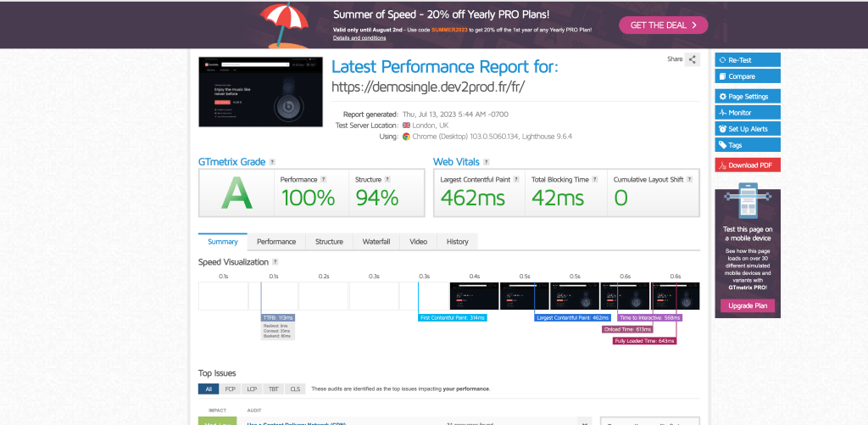This screenshot has width=868, height=425.
Task: Switch to the Summary tab
Action: tap(223, 242)
